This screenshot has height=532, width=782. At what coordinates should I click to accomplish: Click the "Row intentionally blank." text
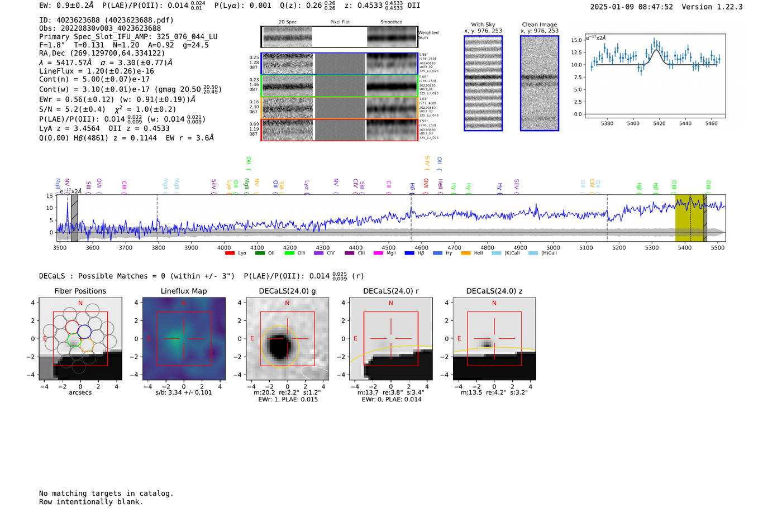[x=91, y=502]
